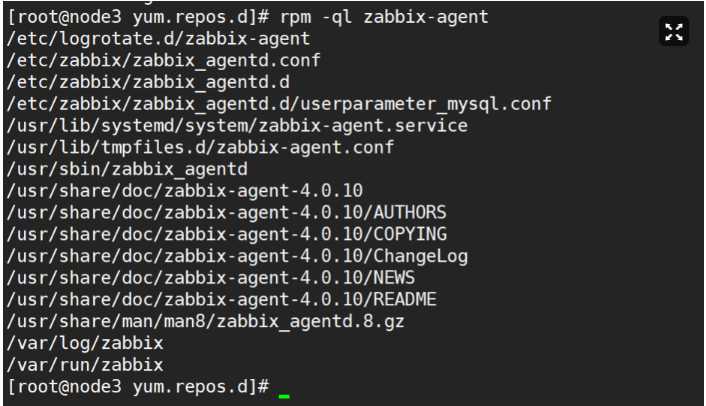This screenshot has width=706, height=406.
Task: Click the /etc/zabbix/zabbix_agentd.d directory line
Action: (148, 82)
